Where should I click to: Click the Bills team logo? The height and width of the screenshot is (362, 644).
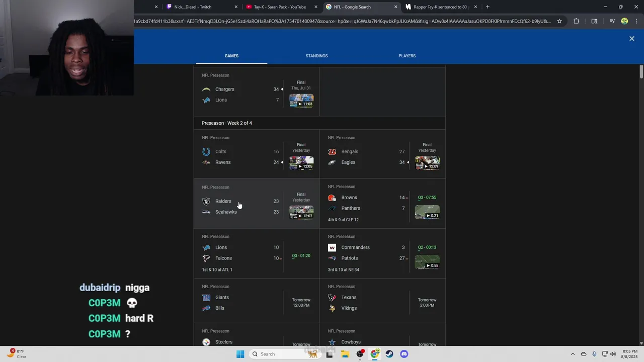pos(206,308)
